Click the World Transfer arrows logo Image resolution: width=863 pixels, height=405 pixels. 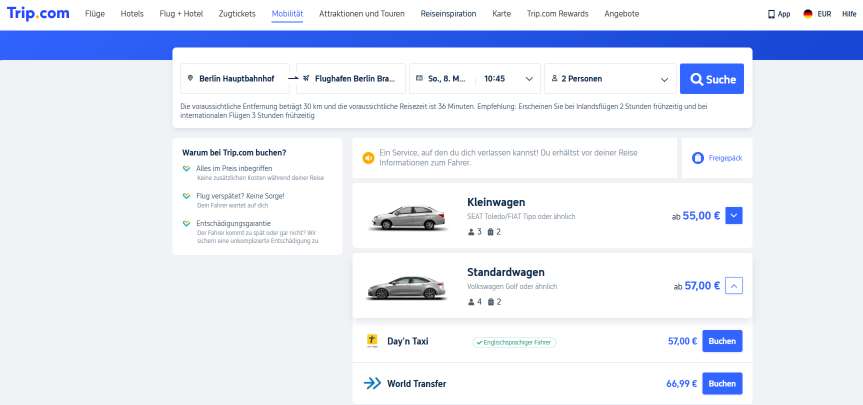pos(373,384)
